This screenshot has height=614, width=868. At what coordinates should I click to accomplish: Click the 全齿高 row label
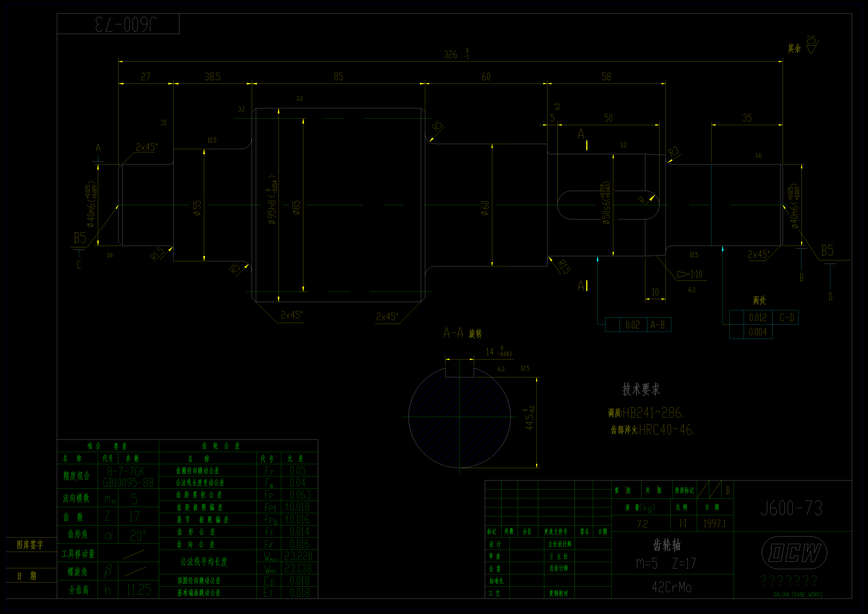79,590
